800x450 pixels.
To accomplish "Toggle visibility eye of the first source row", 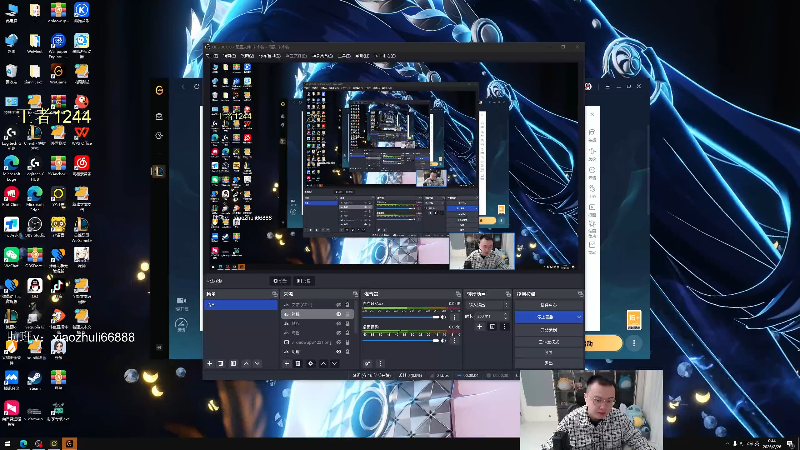I will coord(338,305).
